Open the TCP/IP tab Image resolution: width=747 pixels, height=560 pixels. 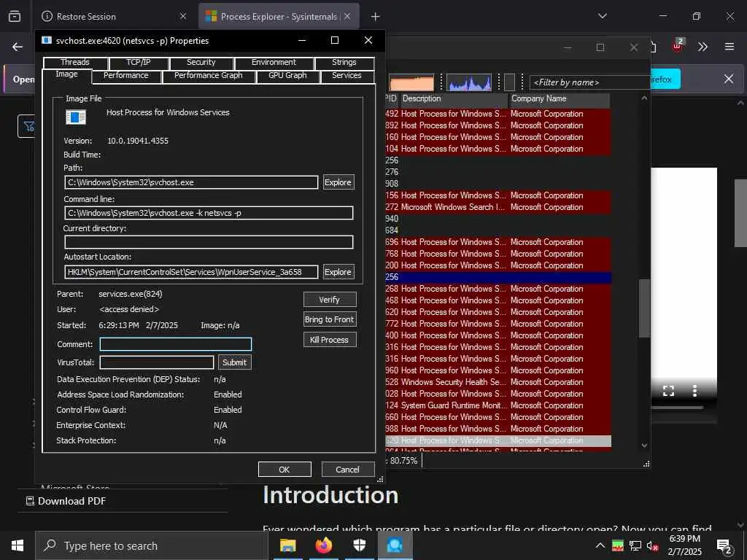[138, 63]
